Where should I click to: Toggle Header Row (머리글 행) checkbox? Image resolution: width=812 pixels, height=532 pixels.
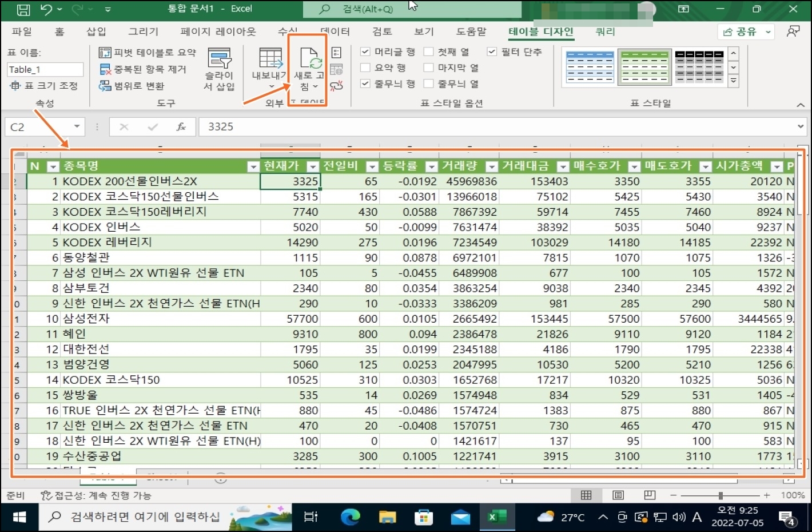tap(365, 51)
